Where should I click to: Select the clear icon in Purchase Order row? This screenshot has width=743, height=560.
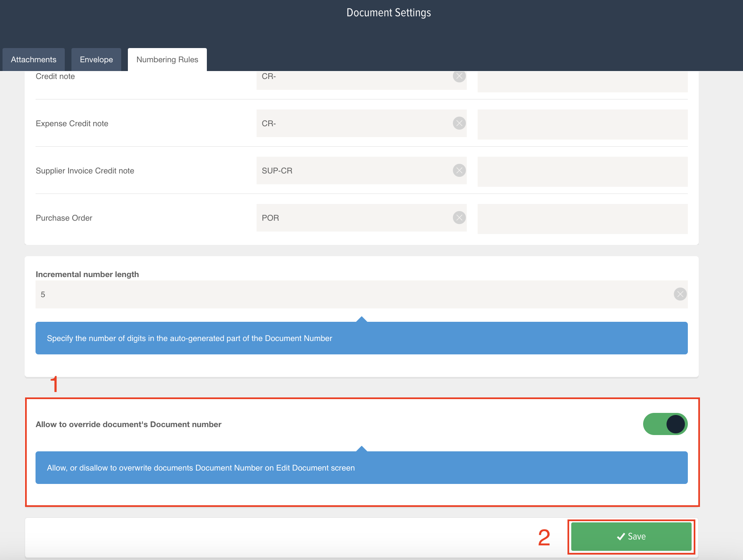458,218
